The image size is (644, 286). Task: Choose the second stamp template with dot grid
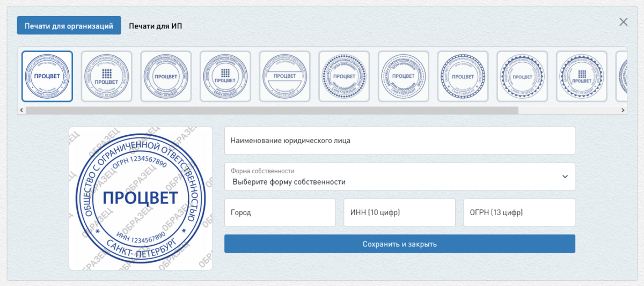click(x=106, y=76)
